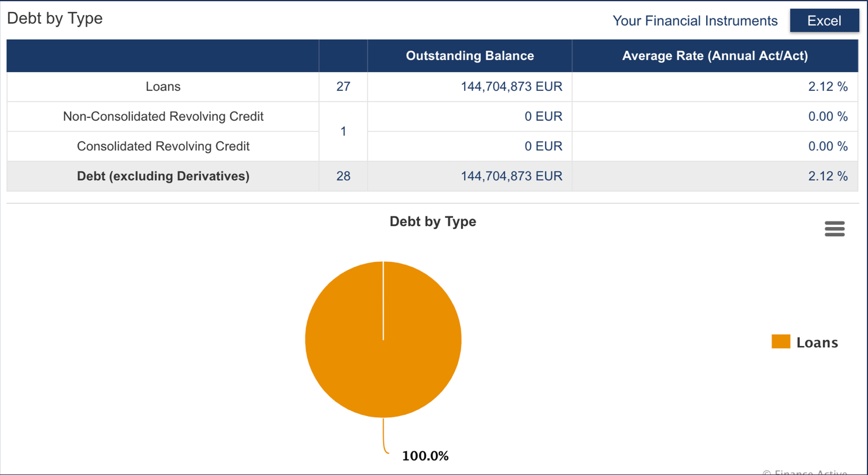Select the Loans row in the table
868x475 pixels.
point(163,86)
